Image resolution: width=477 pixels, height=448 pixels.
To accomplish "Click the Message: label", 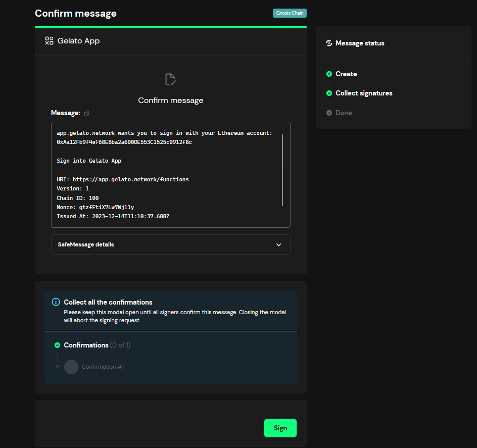I will [66, 113].
